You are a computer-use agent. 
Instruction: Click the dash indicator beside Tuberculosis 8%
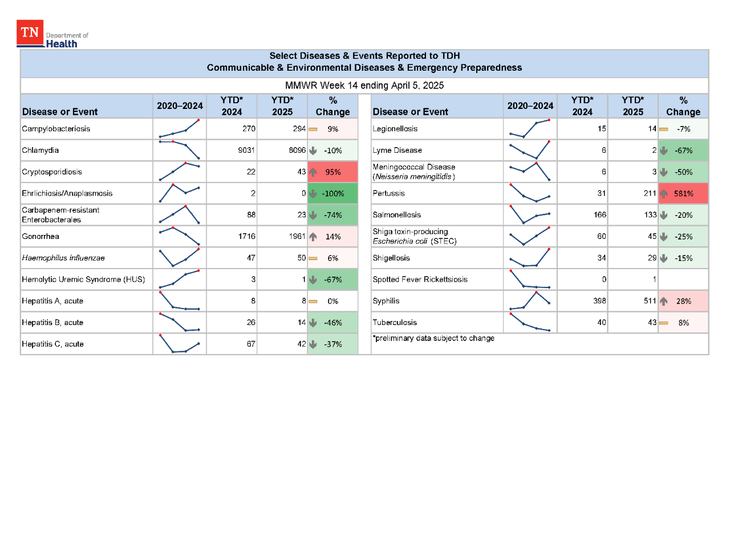click(x=664, y=322)
